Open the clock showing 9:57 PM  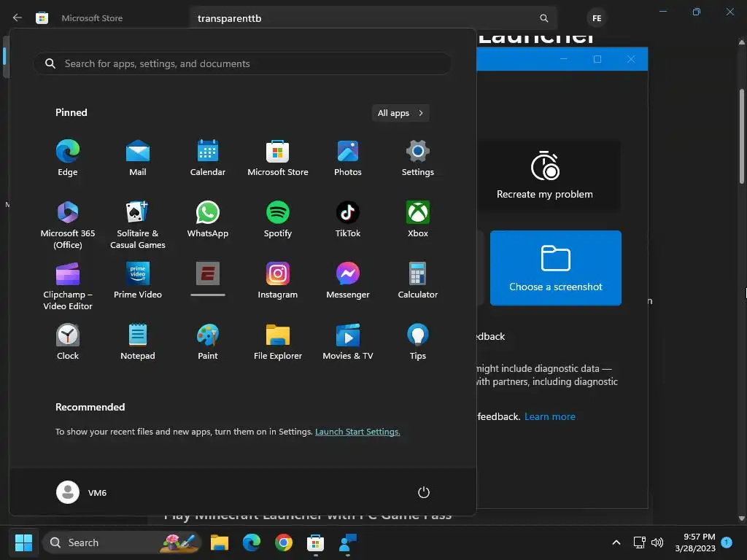(x=695, y=542)
